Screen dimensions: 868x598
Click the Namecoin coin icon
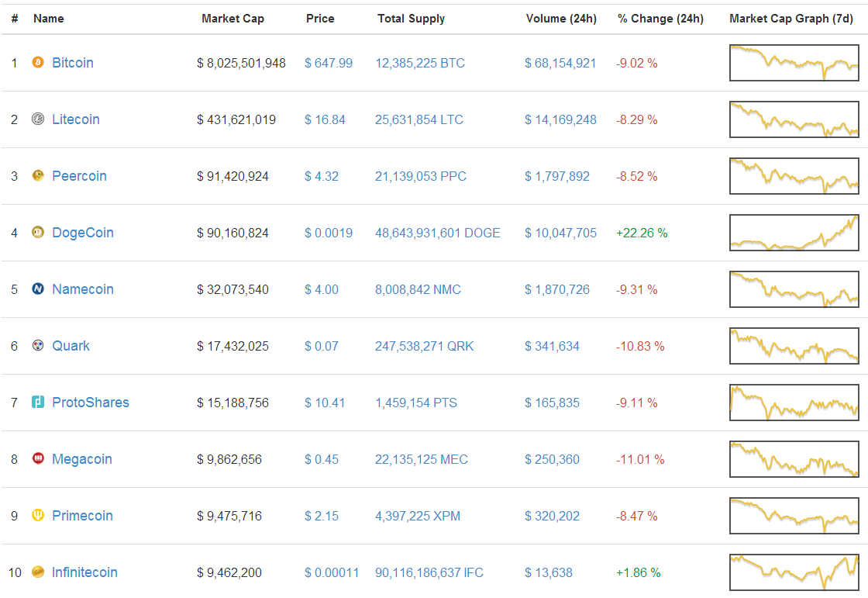[x=38, y=289]
